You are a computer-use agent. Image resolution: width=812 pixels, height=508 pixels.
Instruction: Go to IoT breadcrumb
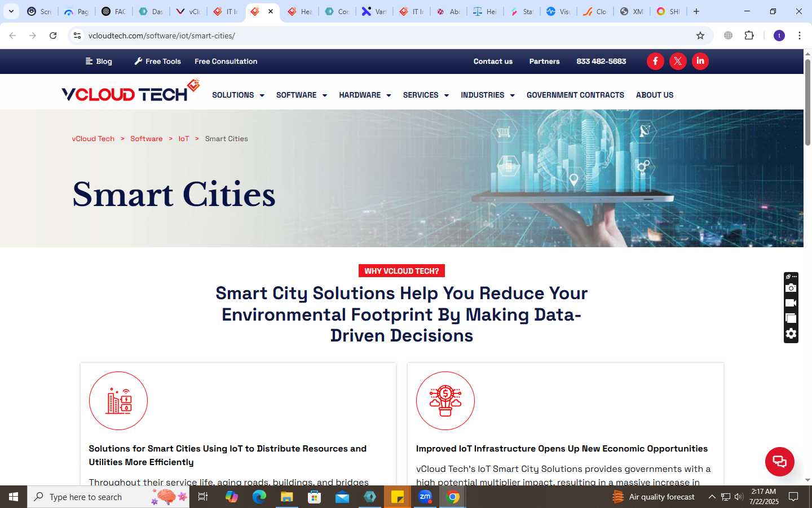pos(184,138)
